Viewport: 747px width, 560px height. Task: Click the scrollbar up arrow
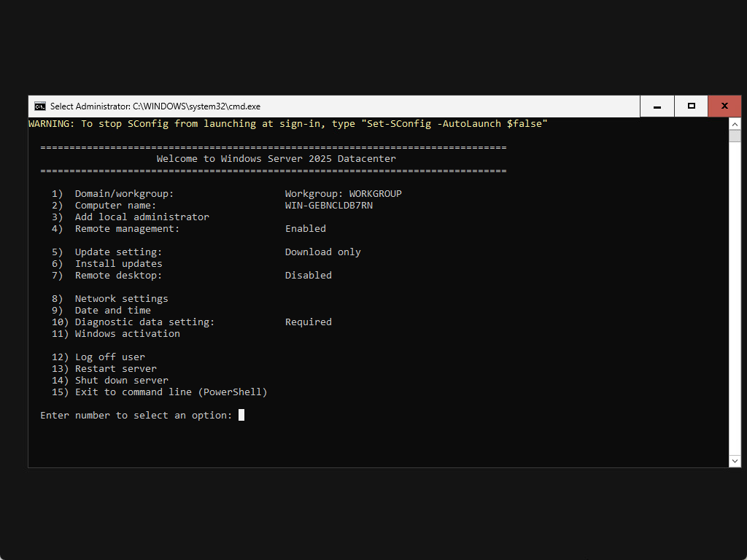tap(735, 124)
